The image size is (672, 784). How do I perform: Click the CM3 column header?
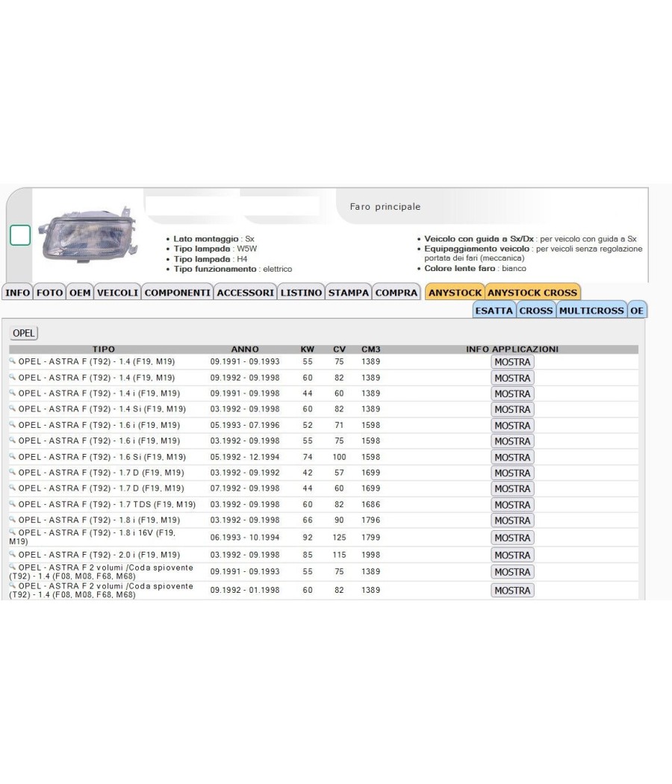(371, 349)
